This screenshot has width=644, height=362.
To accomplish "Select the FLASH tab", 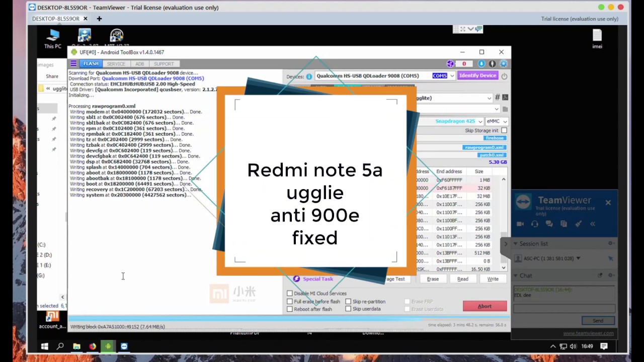I will [91, 64].
